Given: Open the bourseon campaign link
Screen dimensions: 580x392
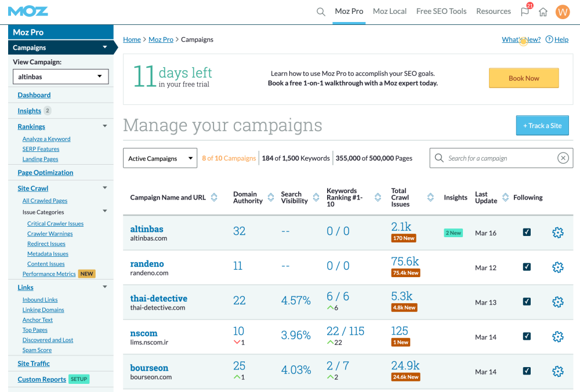Looking at the screenshot, I should click(x=149, y=368).
